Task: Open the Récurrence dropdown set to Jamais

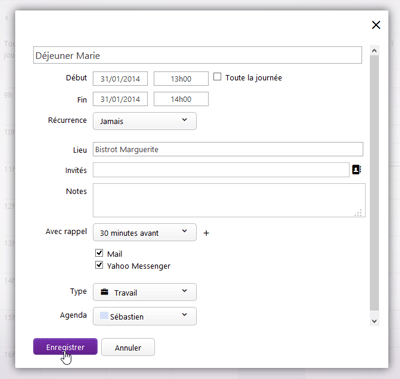Action: [x=145, y=121]
